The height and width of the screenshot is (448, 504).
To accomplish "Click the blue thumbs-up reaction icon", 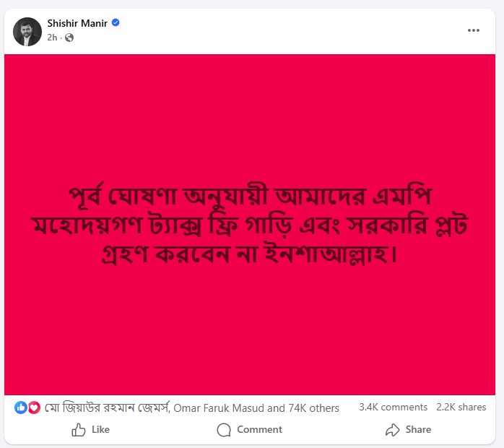I will (x=20, y=408).
